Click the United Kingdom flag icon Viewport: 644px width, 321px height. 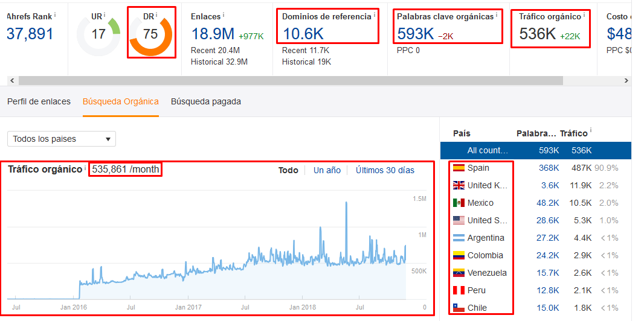tap(459, 185)
